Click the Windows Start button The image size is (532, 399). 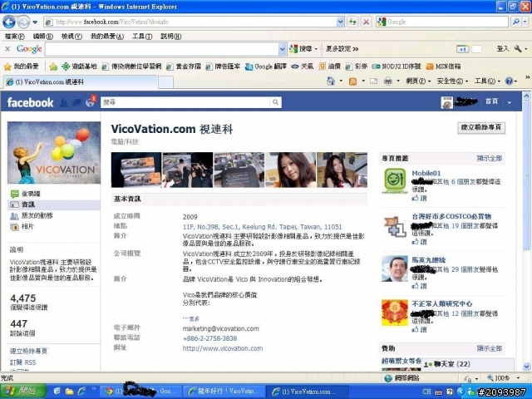click(x=23, y=392)
